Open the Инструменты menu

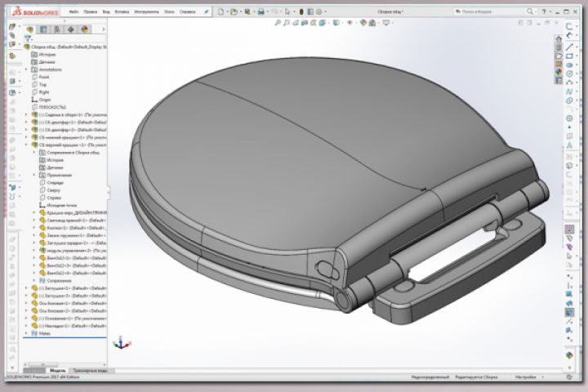[146, 12]
